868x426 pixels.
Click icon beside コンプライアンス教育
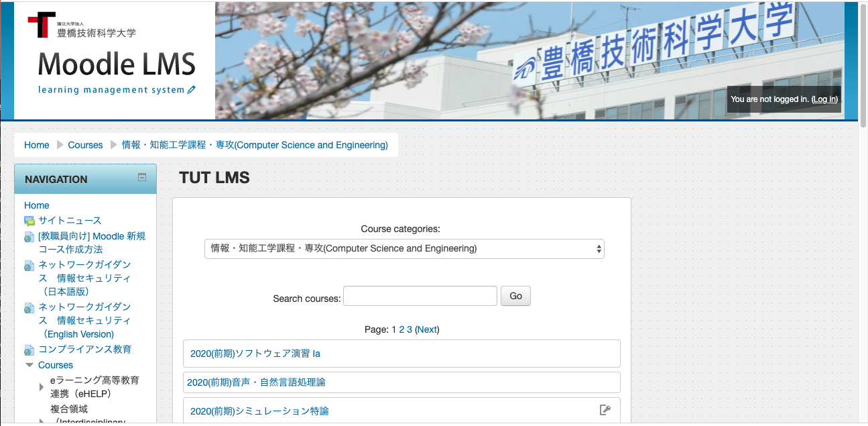click(x=29, y=350)
